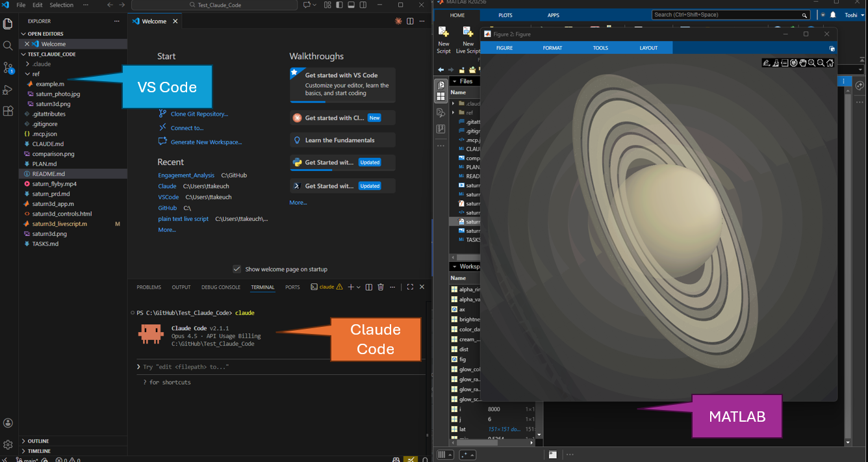The width and height of the screenshot is (868, 462).
Task: Split the terminal pane in VS Code
Action: tap(369, 287)
